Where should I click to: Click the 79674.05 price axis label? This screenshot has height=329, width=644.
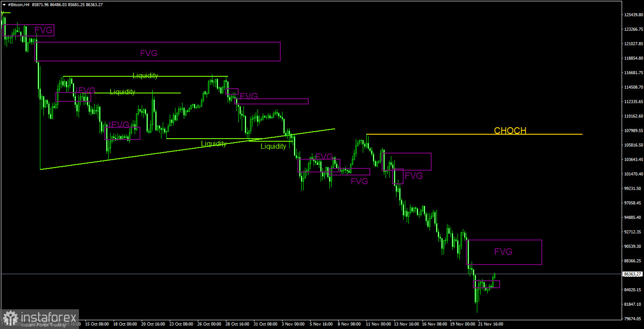(x=632, y=318)
